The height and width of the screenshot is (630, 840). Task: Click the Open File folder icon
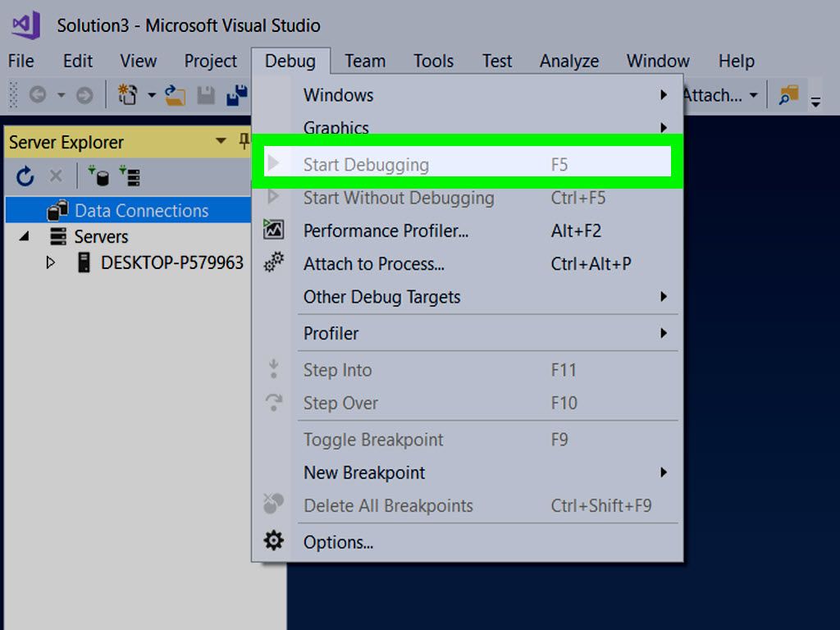point(175,95)
